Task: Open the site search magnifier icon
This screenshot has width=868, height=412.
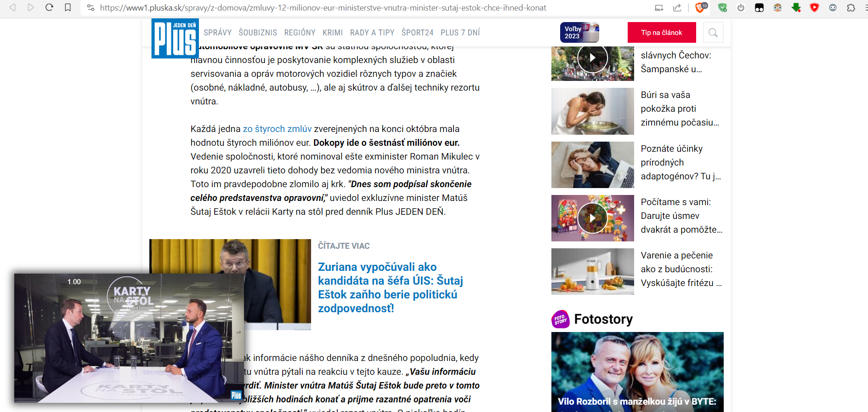Action: (713, 33)
